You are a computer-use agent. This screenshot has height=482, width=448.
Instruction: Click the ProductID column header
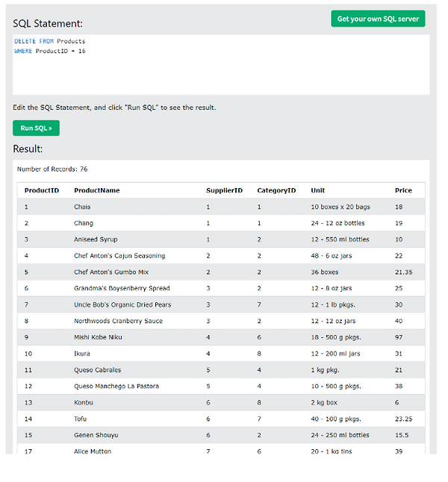tap(42, 190)
